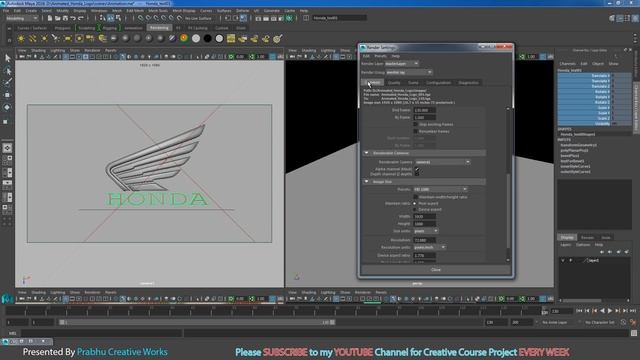This screenshot has width=640, height=360.
Task: Toggle the Skip existing frames checkbox
Action: pos(416,124)
